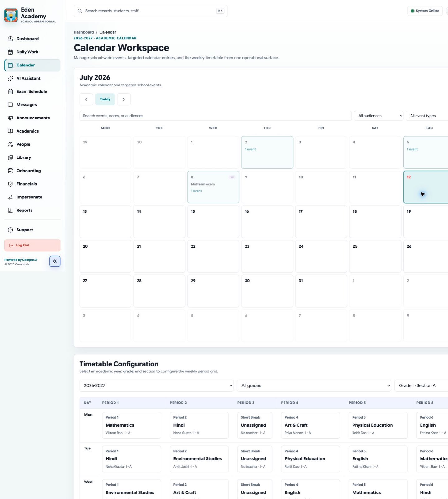Open Support from the sidebar
This screenshot has width=448, height=499.
click(32, 230)
